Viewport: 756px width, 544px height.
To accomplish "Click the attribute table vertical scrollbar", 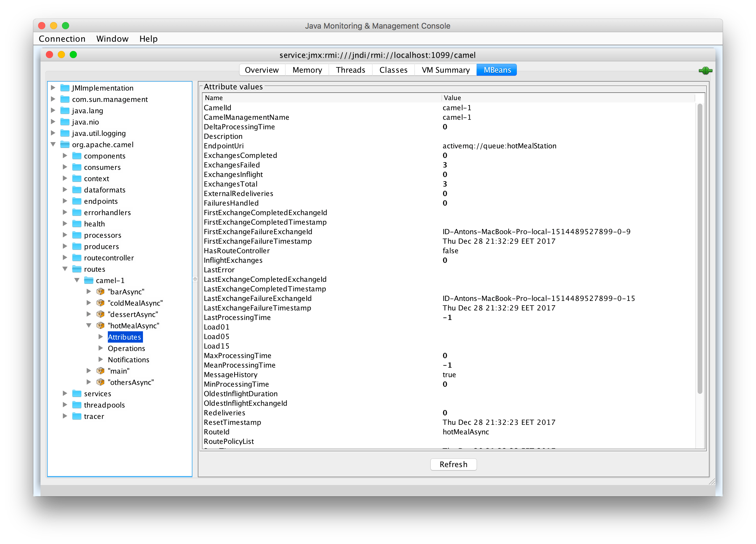I will (x=700, y=248).
